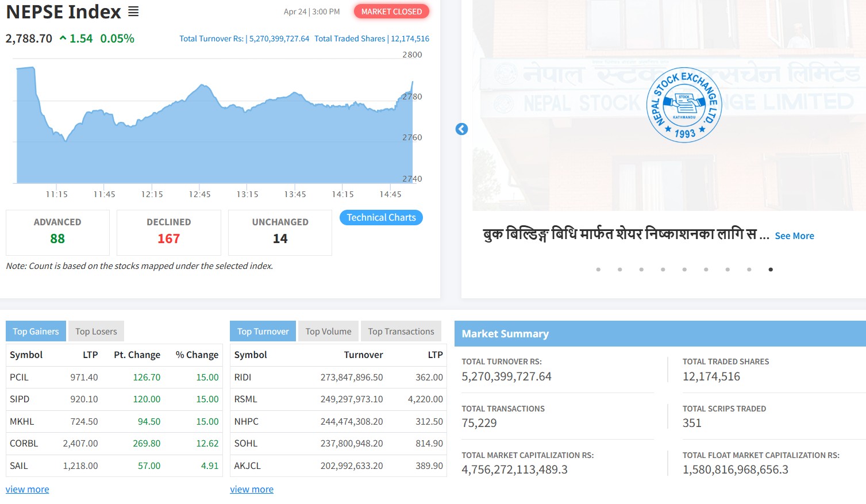Click the MARKET CLOSED status badge

pyautogui.click(x=391, y=11)
